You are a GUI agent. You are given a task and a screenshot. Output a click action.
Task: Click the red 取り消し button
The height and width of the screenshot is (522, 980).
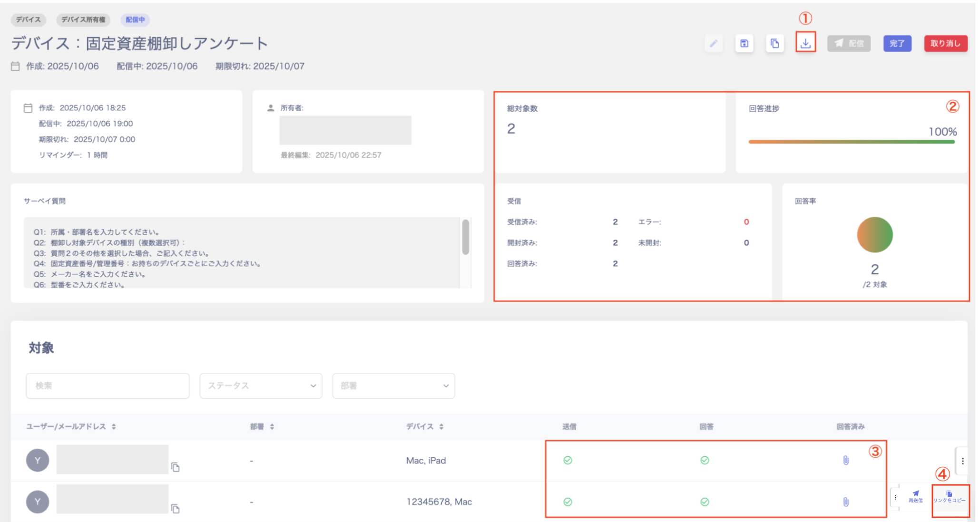click(945, 44)
